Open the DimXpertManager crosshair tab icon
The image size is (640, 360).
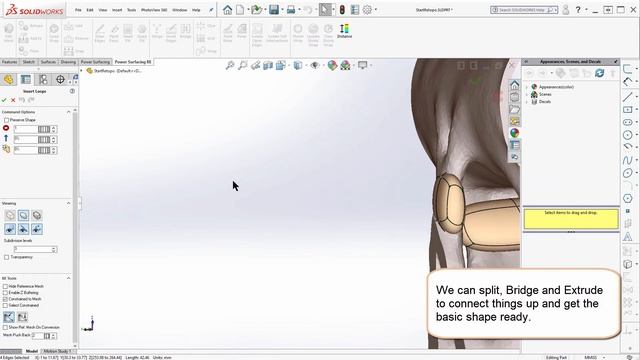pos(60,79)
